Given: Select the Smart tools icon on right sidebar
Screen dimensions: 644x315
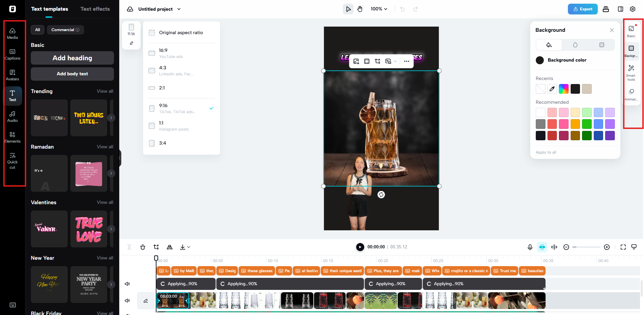Looking at the screenshot, I should [x=631, y=71].
